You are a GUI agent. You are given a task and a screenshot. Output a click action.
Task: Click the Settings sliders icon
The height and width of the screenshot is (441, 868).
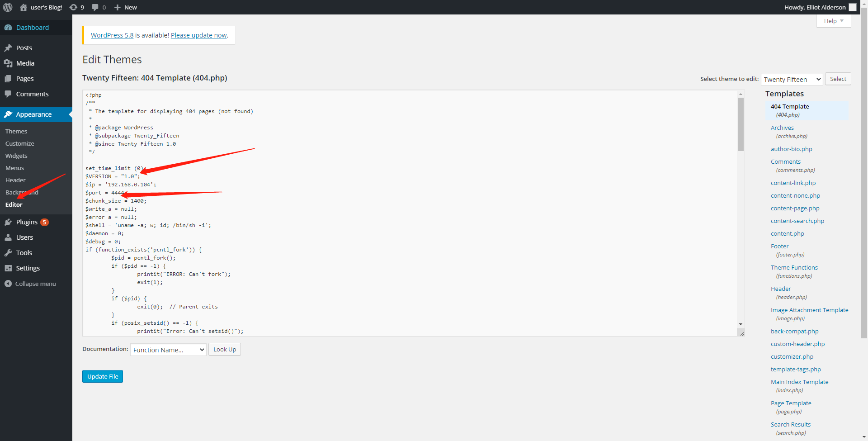point(8,268)
